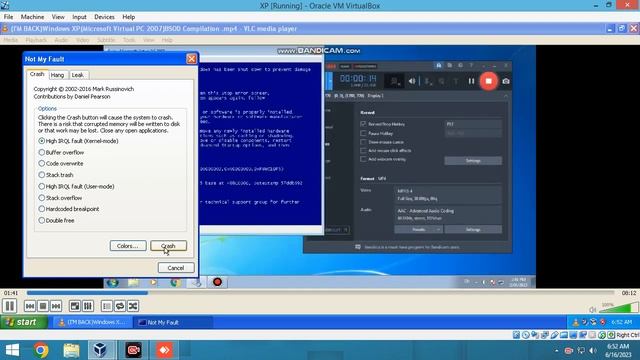Viewport: 640px width, 360px height.
Task: Skip to next media in VLC
Action: pos(56,306)
